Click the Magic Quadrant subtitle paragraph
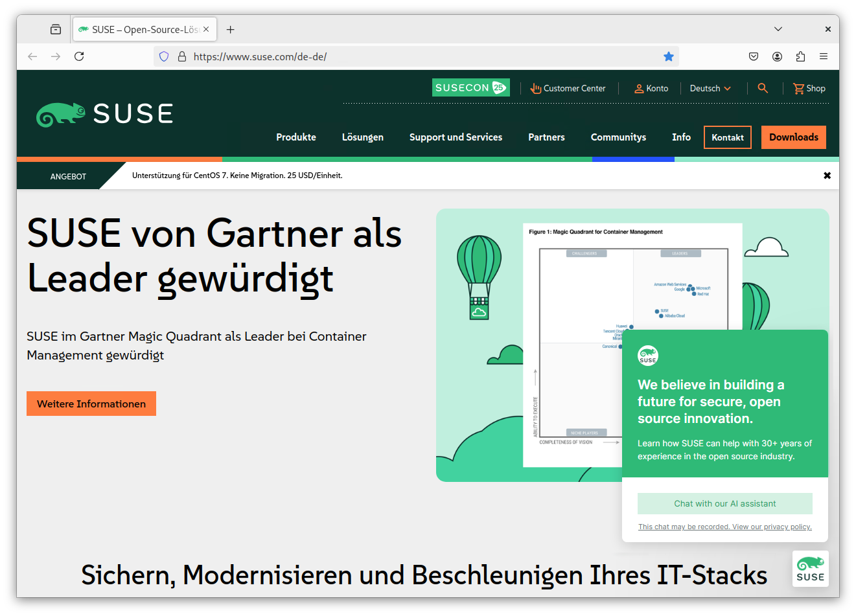The image size is (856, 616). coord(196,346)
